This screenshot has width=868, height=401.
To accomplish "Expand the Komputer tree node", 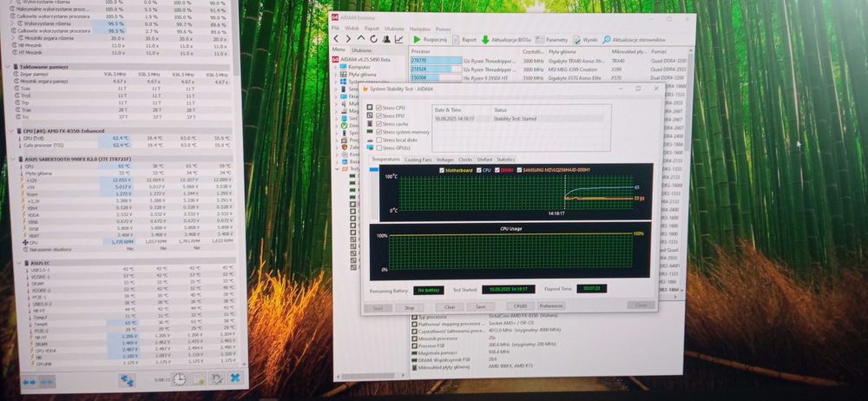I will click(335, 67).
